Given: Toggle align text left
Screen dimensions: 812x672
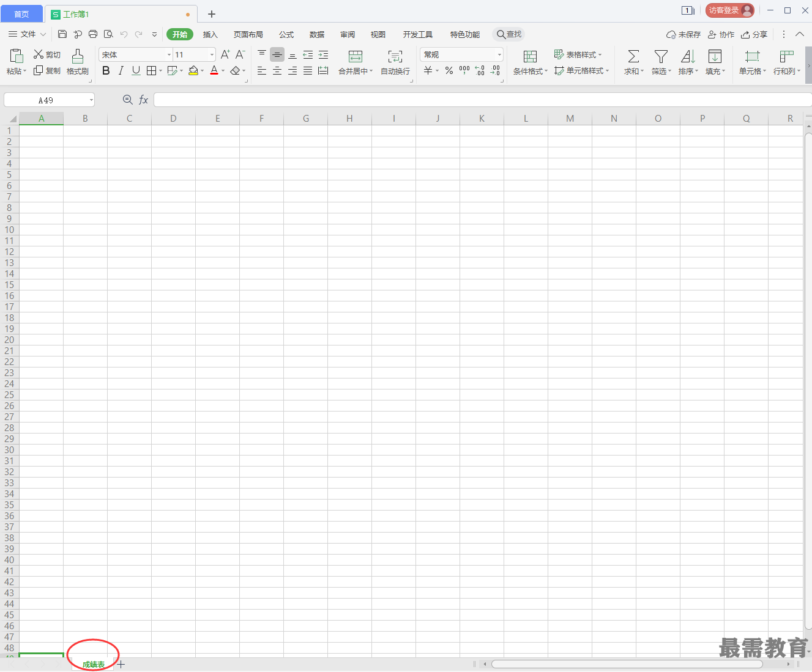Looking at the screenshot, I should click(x=262, y=71).
